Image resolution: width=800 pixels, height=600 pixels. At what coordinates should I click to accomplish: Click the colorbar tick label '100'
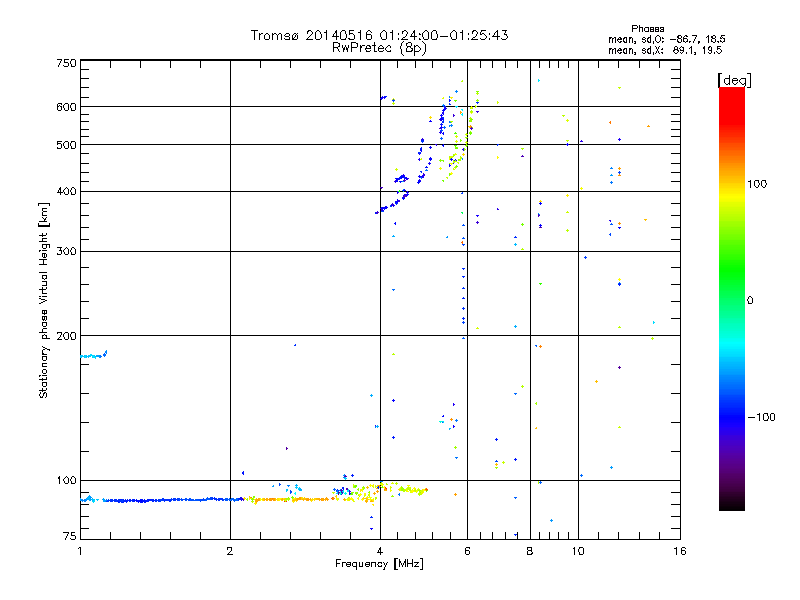click(757, 184)
